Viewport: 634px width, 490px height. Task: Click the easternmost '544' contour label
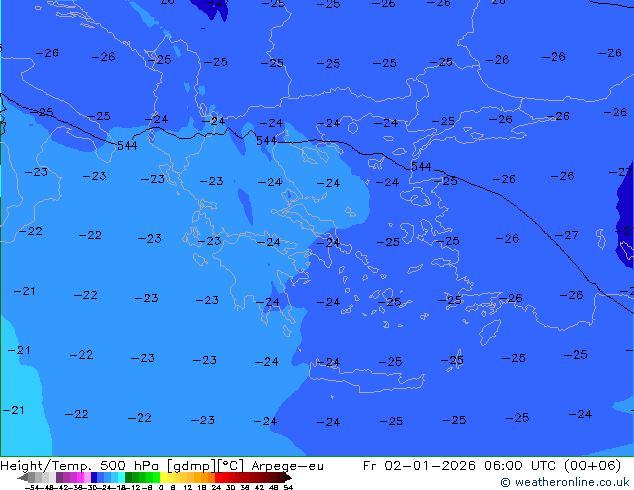(421, 167)
